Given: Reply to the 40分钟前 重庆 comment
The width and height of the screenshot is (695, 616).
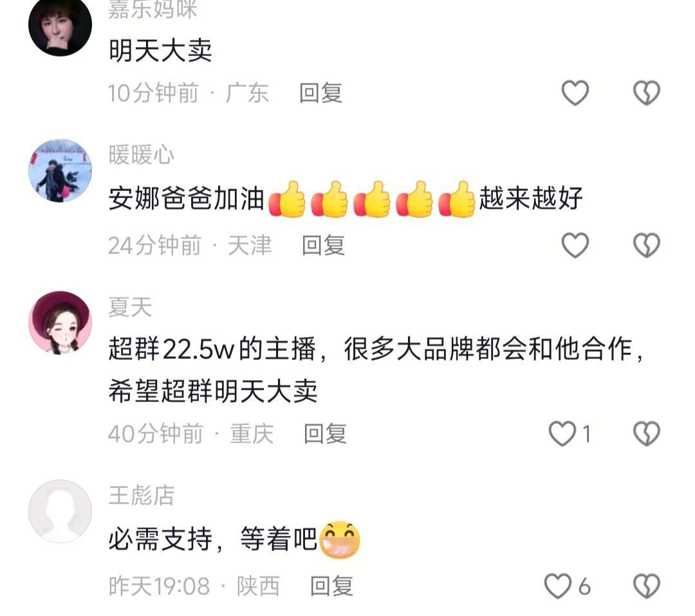Looking at the screenshot, I should (325, 433).
